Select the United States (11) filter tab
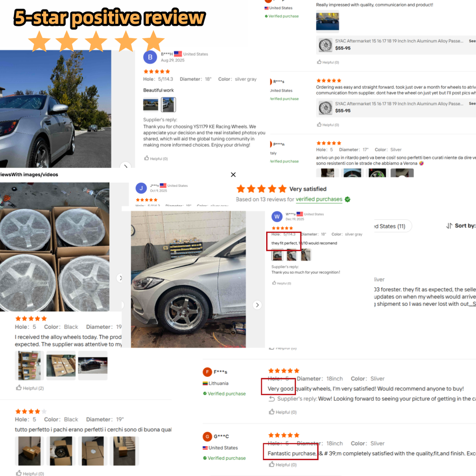476x476 pixels. [392, 226]
